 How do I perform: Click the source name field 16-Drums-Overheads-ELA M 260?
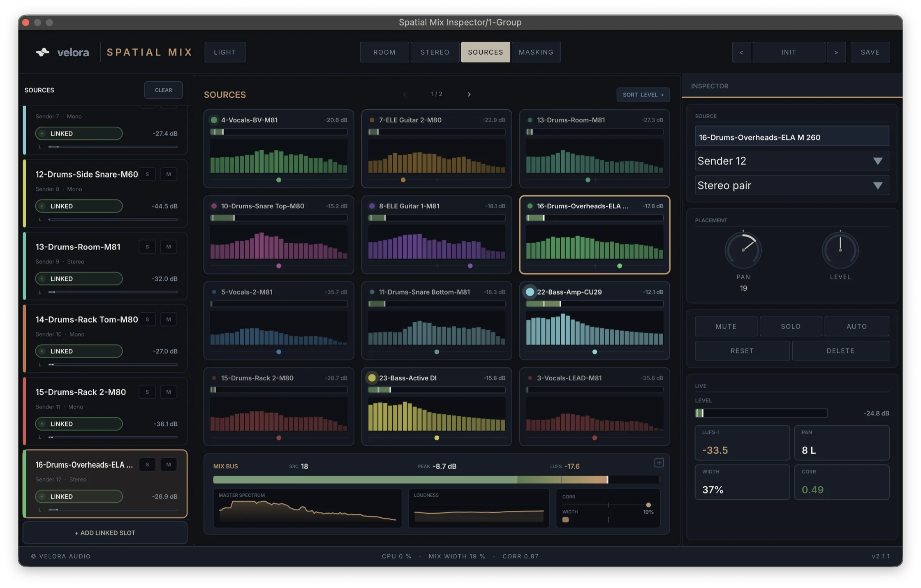(x=791, y=137)
